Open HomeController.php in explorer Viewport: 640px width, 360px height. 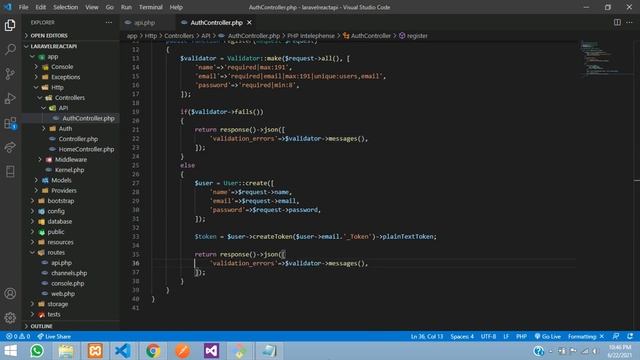[x=86, y=149]
